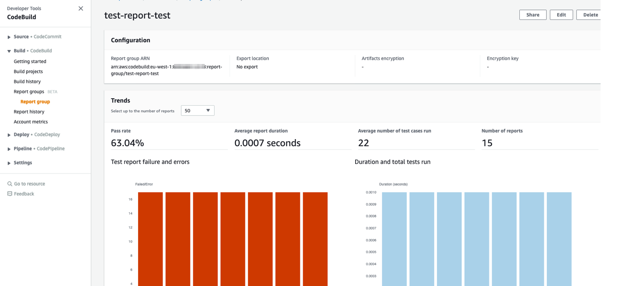The height and width of the screenshot is (286, 644).
Task: Open the Feedback panel
Action: (24, 193)
